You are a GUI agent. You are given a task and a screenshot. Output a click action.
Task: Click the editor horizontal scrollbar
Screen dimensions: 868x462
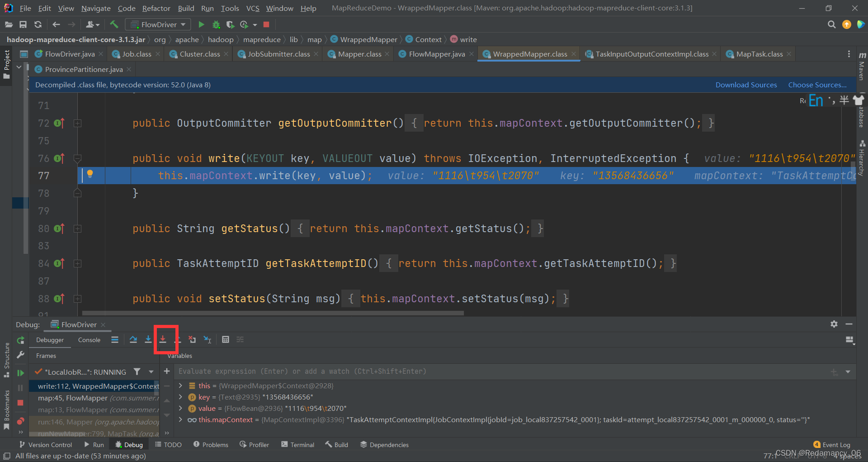click(273, 313)
